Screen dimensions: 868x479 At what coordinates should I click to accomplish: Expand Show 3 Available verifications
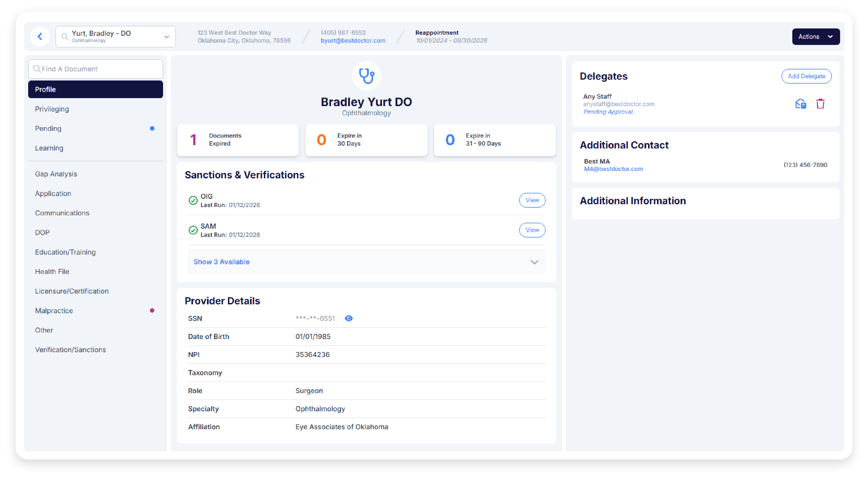[221, 262]
